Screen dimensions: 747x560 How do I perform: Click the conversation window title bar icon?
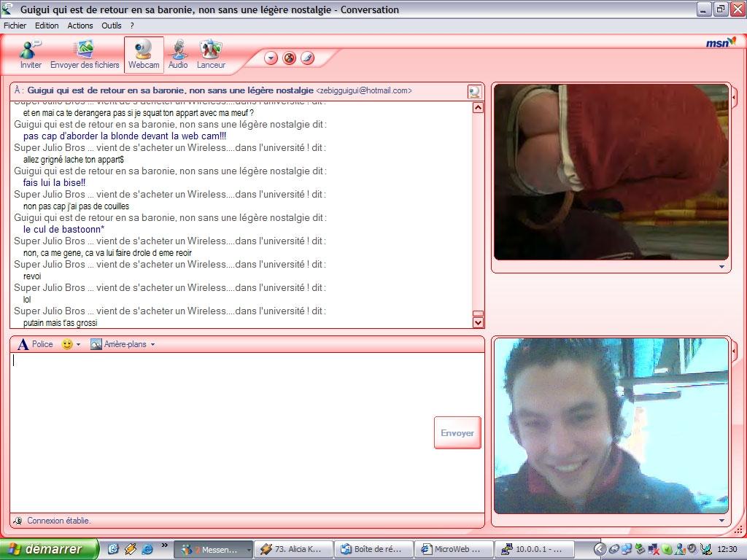pos(7,9)
